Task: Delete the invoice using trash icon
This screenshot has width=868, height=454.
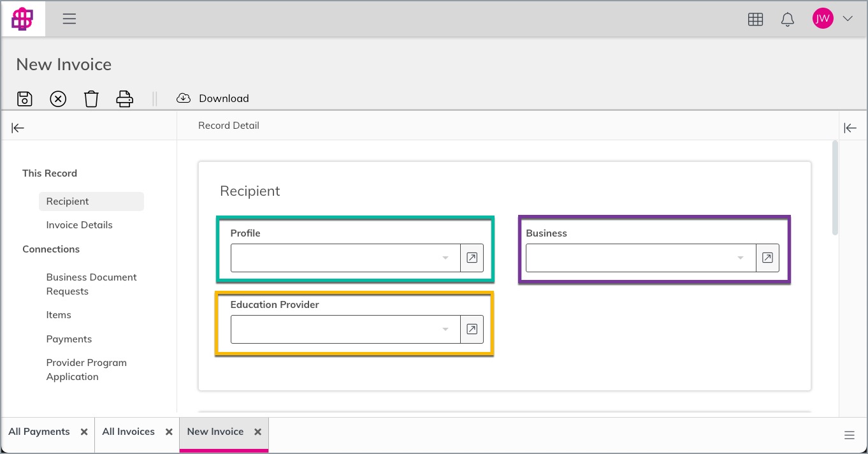Action: 91,99
